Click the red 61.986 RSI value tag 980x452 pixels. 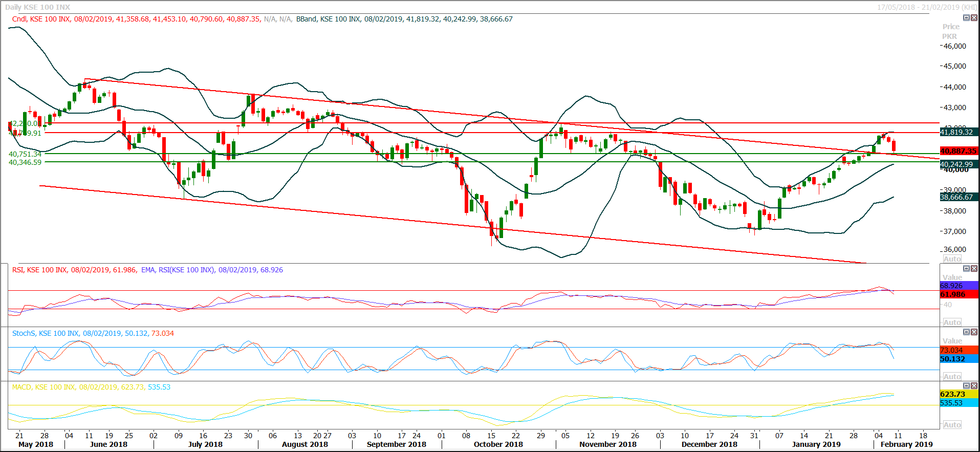959,294
